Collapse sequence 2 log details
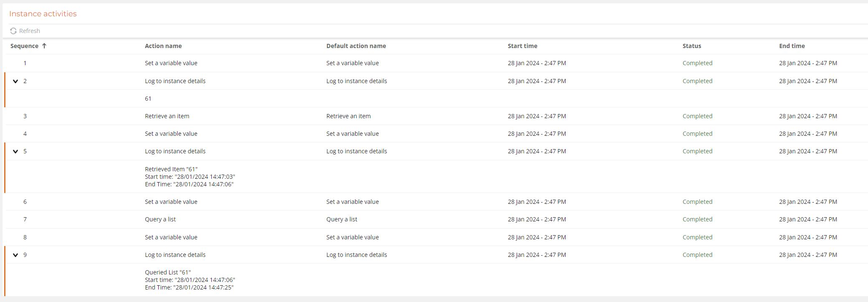 (x=15, y=81)
